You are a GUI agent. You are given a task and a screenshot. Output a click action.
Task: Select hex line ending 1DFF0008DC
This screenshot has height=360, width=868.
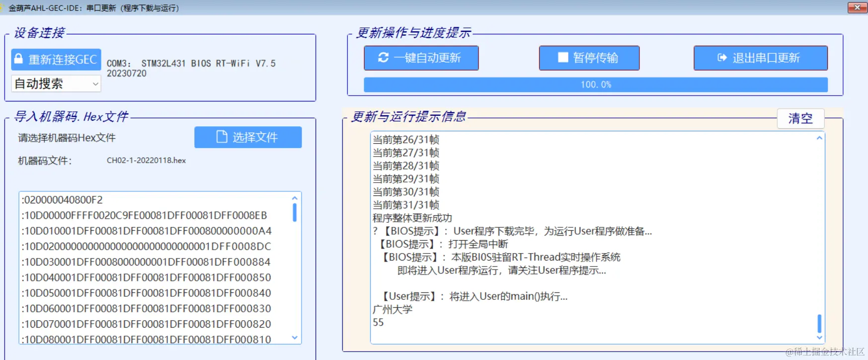coord(146,246)
